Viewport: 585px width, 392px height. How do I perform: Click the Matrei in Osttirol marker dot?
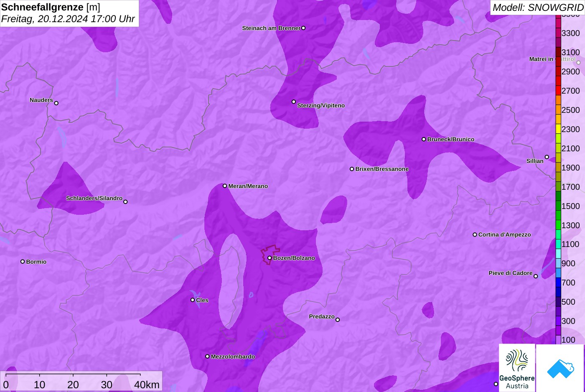point(579,63)
